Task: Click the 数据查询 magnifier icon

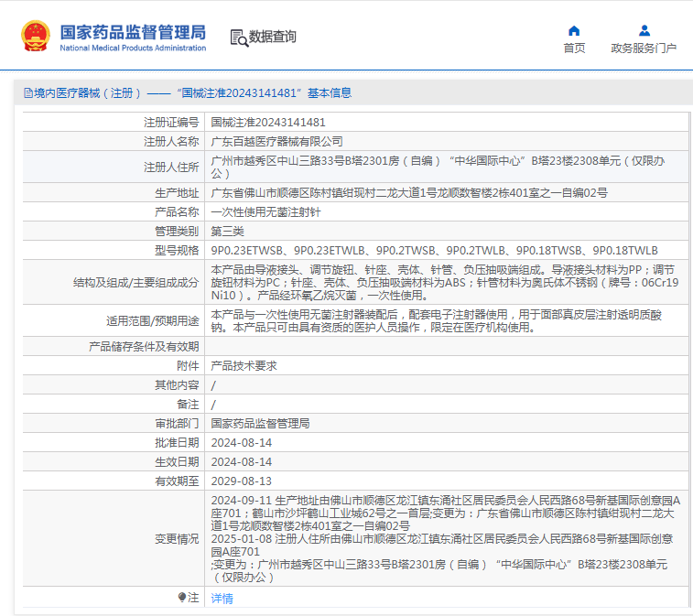Action: tap(238, 37)
